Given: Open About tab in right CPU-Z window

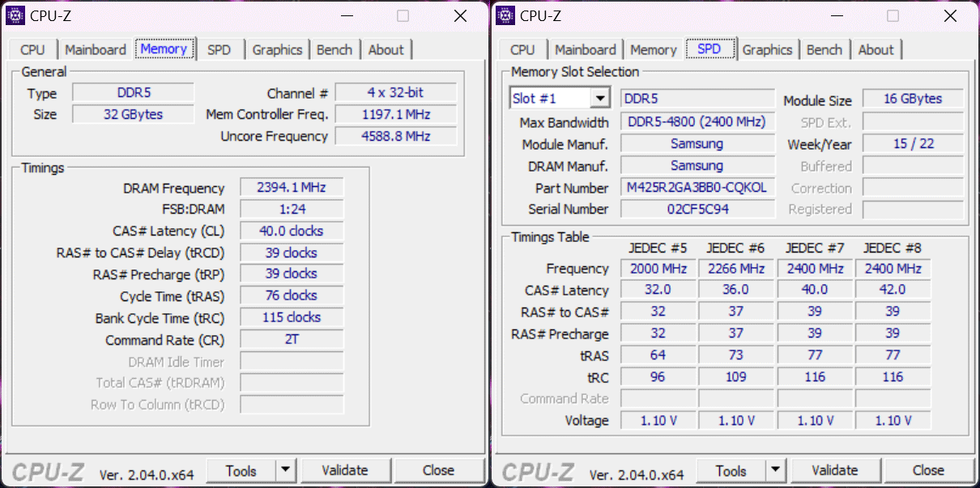Looking at the screenshot, I should [x=876, y=49].
